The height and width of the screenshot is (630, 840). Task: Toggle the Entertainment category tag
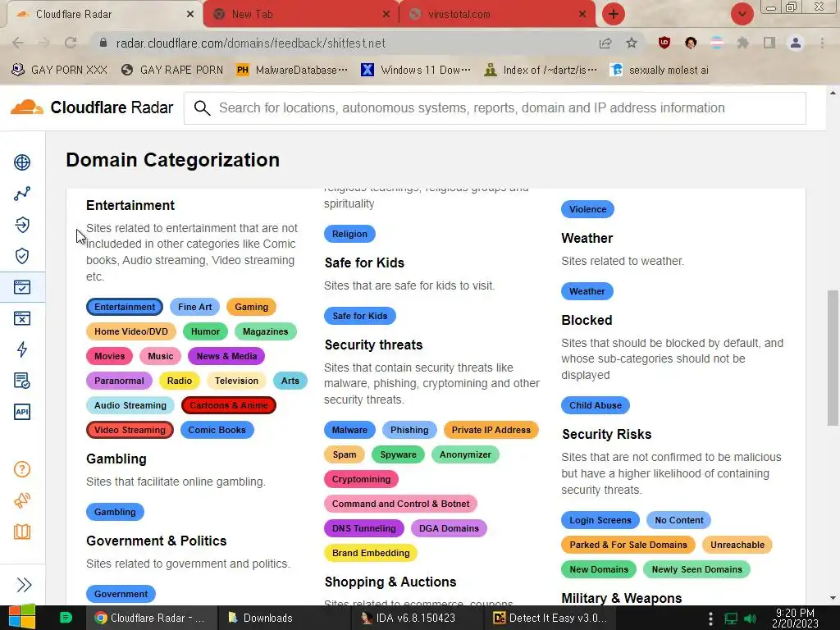125,307
